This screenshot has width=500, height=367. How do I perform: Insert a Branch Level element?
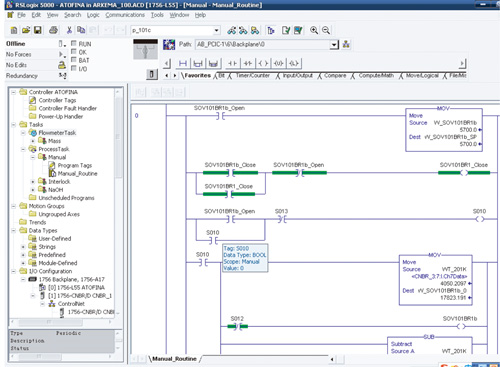(x=213, y=63)
